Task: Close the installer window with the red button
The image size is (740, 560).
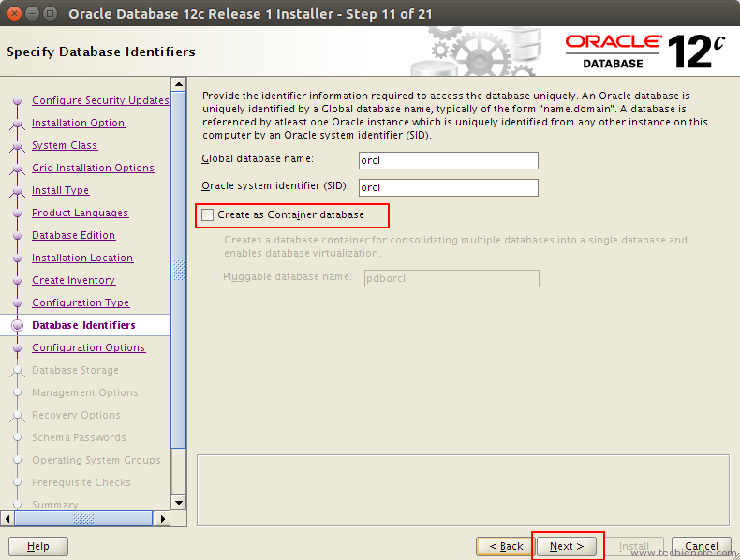Action: coord(15,13)
